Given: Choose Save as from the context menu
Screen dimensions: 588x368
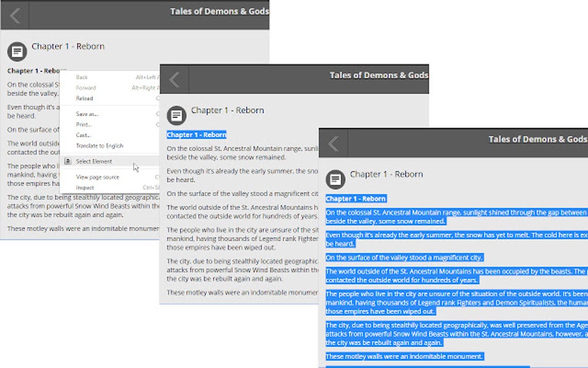Looking at the screenshot, I should 86,114.
